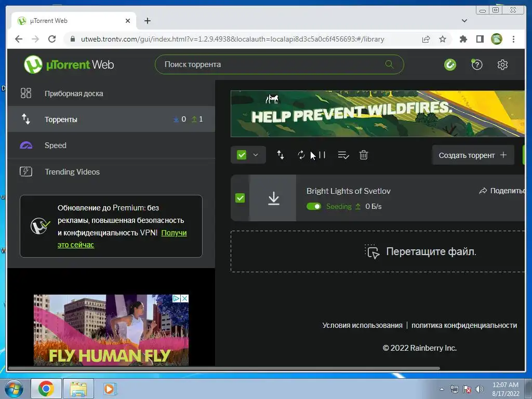
Task: Open the settings gear icon
Action: click(x=502, y=64)
